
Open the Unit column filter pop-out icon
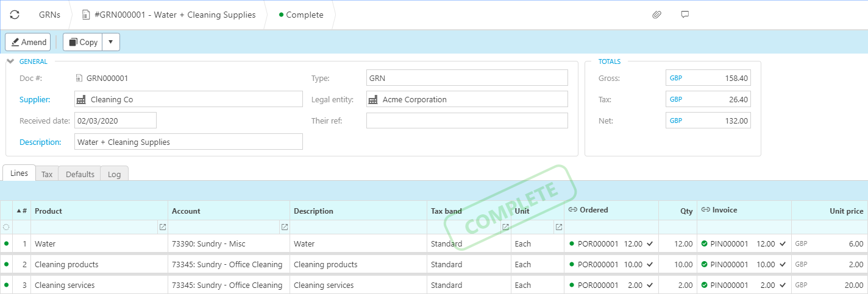[558, 227]
